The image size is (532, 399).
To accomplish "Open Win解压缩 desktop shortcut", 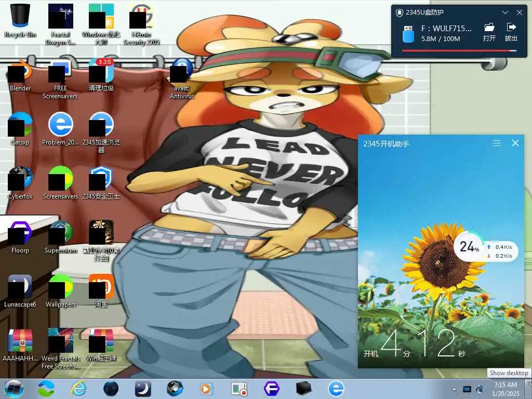I will [x=101, y=345].
